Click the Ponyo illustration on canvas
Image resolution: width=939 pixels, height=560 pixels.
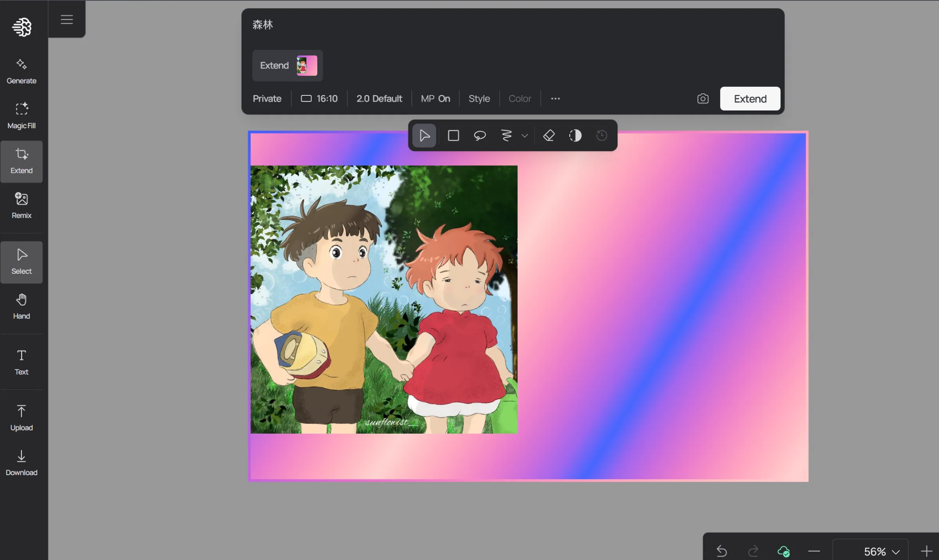point(384,299)
